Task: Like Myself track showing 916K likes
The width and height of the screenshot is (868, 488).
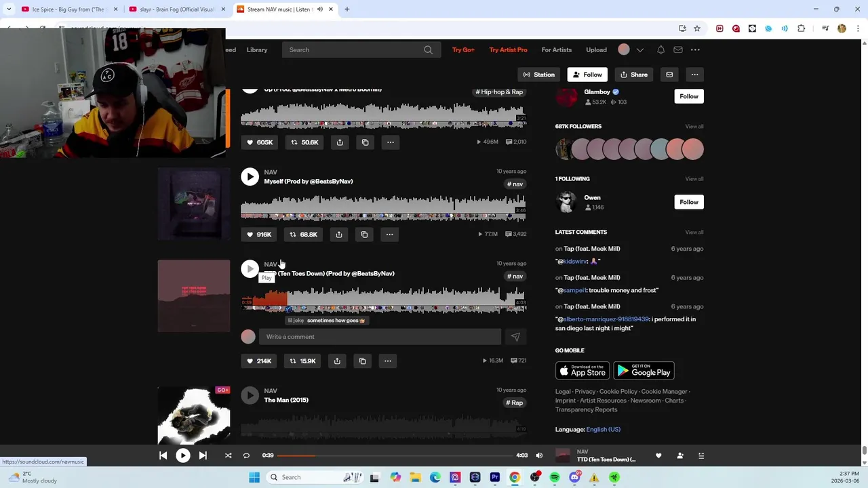Action: pos(258,235)
